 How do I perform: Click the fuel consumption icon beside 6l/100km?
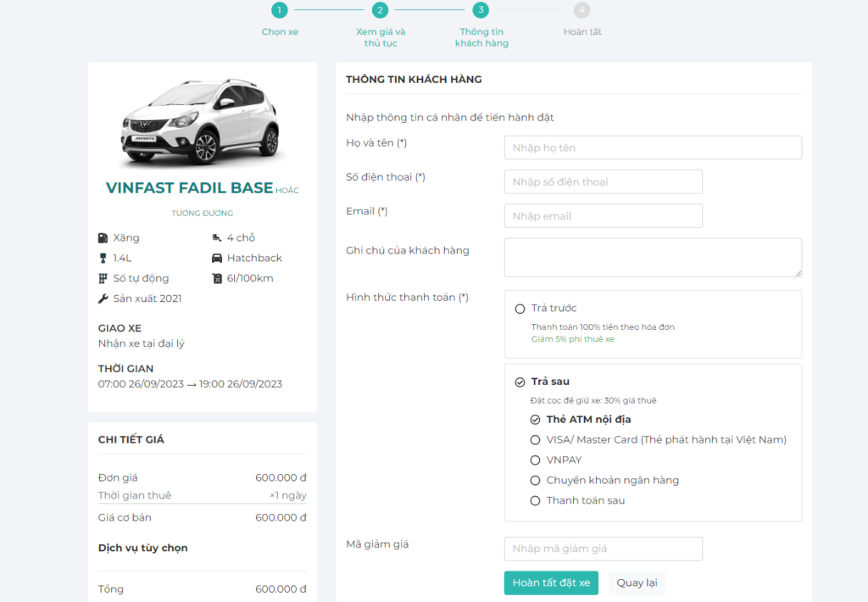(x=217, y=279)
